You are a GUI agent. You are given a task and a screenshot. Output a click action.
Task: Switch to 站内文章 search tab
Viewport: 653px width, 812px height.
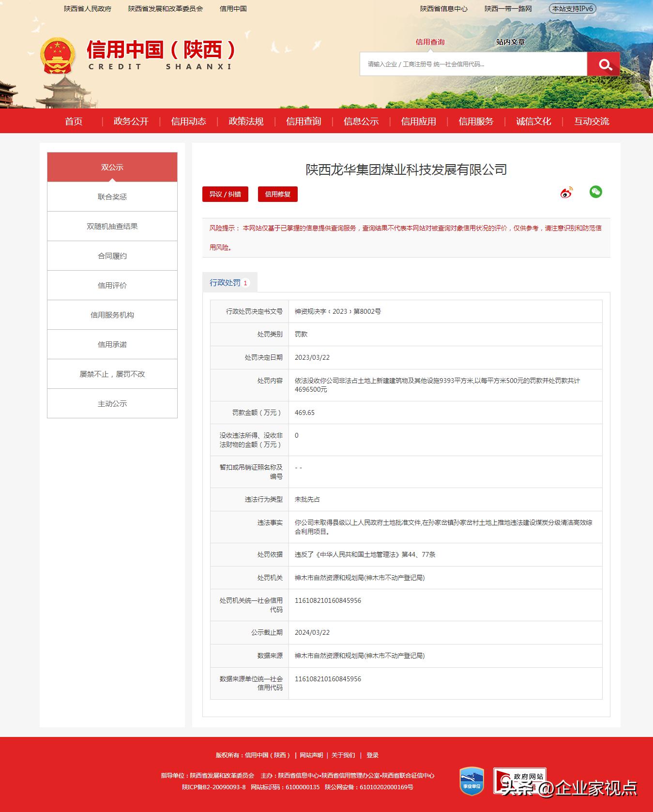tap(510, 42)
